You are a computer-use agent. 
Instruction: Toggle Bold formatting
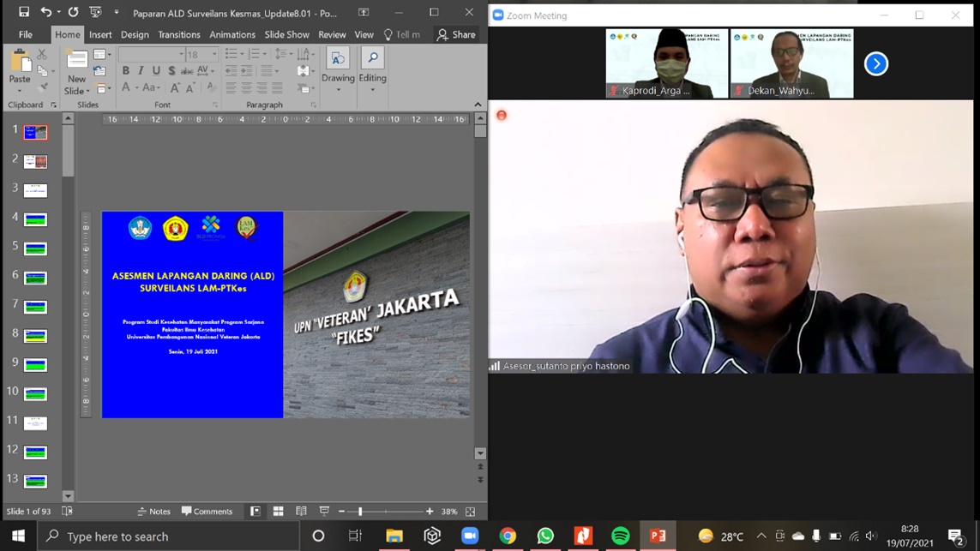click(x=126, y=71)
